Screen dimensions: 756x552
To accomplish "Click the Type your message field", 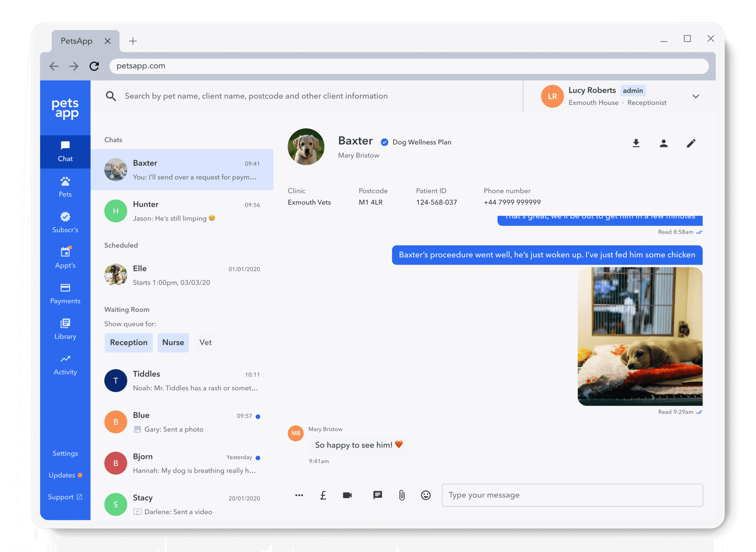I will click(572, 495).
